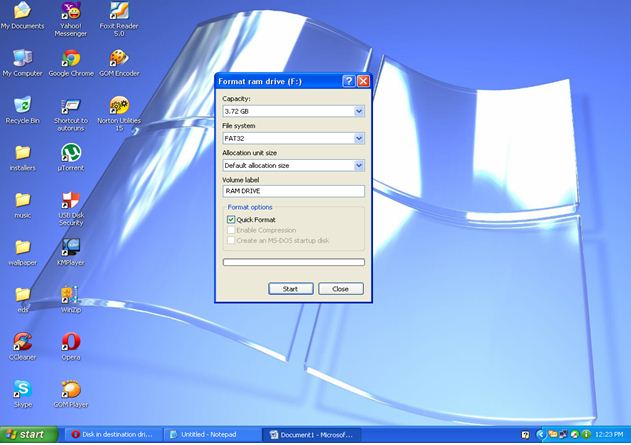Expand the Allocation unit size dropdown

[358, 165]
